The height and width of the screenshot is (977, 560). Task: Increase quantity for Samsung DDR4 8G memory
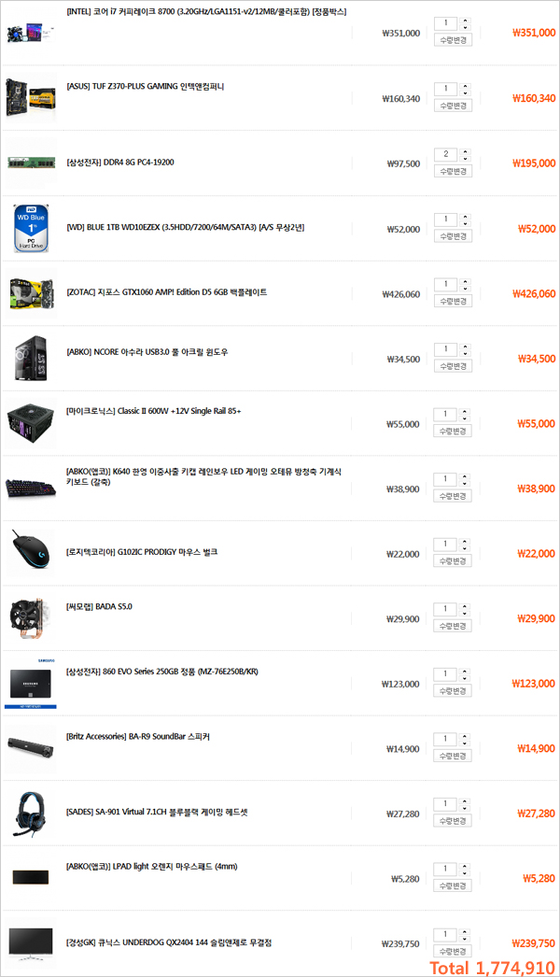[x=465, y=150]
